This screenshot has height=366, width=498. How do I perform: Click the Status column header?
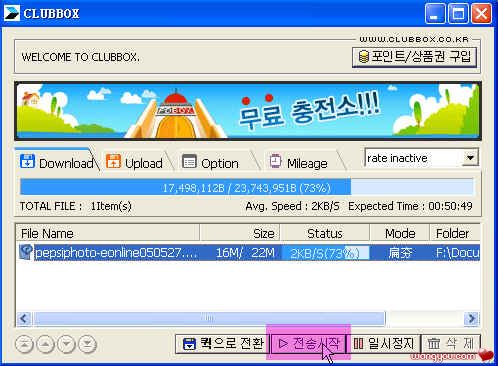[x=325, y=233]
